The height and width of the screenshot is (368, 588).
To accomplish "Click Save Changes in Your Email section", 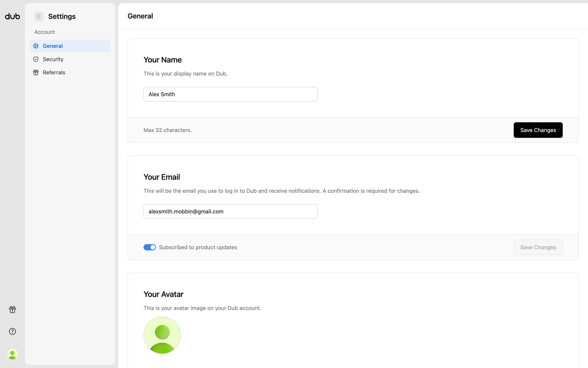I will 538,247.
